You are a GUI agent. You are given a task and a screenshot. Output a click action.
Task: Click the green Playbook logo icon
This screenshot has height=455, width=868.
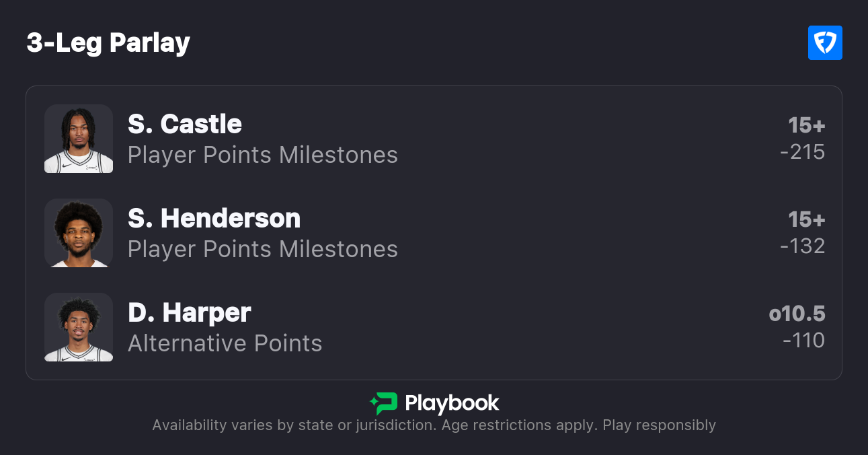coord(383,403)
